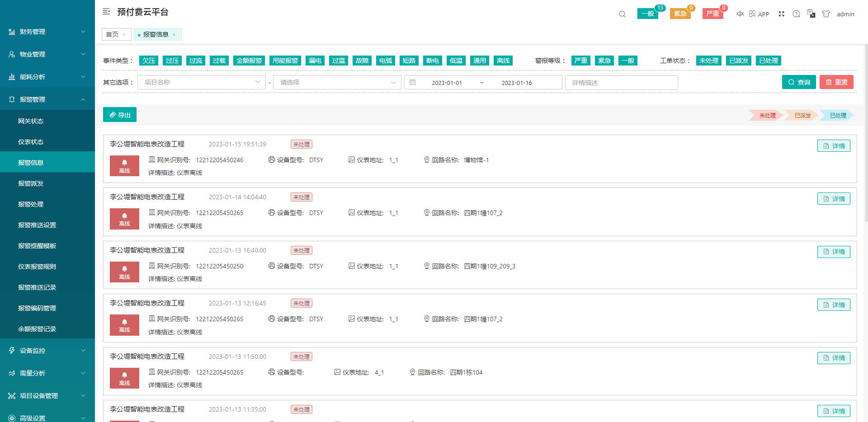Viewport: 868px width, 422px height.
Task: Expand the 财务管理 menu
Action: tap(47, 32)
